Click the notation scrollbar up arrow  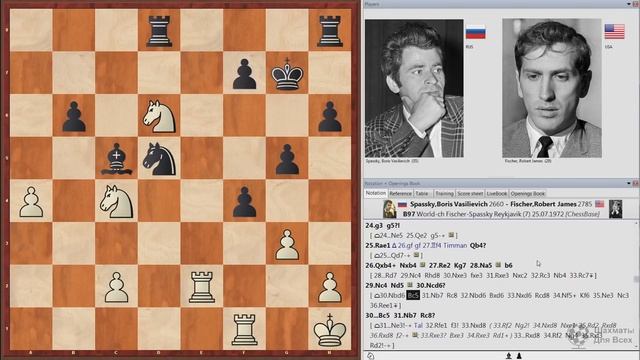636,223
